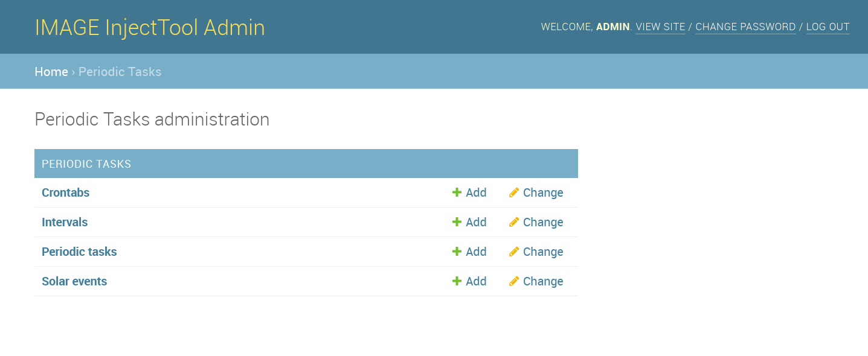This screenshot has height=356, width=868.
Task: Open the Periodic tasks model link
Action: 79,252
